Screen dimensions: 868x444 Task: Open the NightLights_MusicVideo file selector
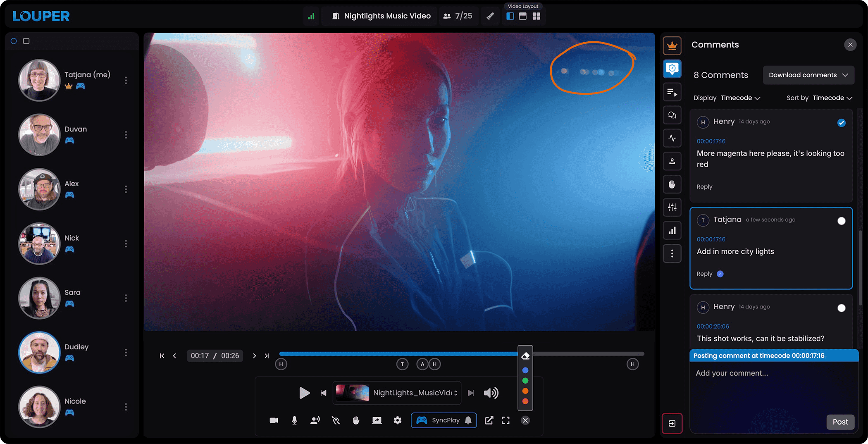[397, 393]
